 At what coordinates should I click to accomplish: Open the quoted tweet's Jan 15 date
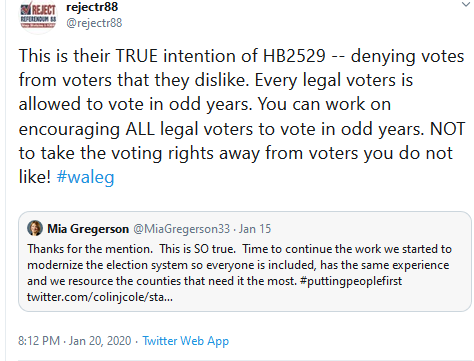click(x=255, y=229)
